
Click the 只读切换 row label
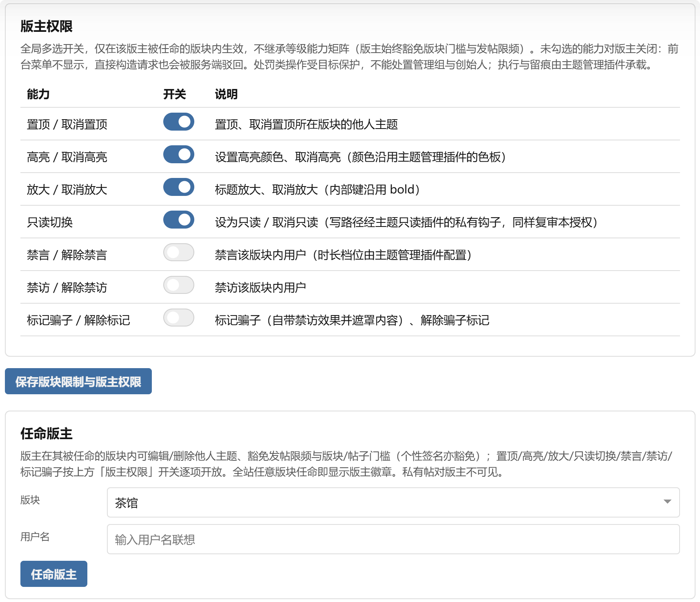[x=50, y=222]
